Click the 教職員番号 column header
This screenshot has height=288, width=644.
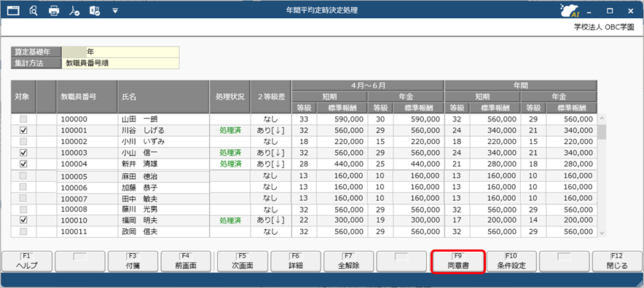pos(87,97)
